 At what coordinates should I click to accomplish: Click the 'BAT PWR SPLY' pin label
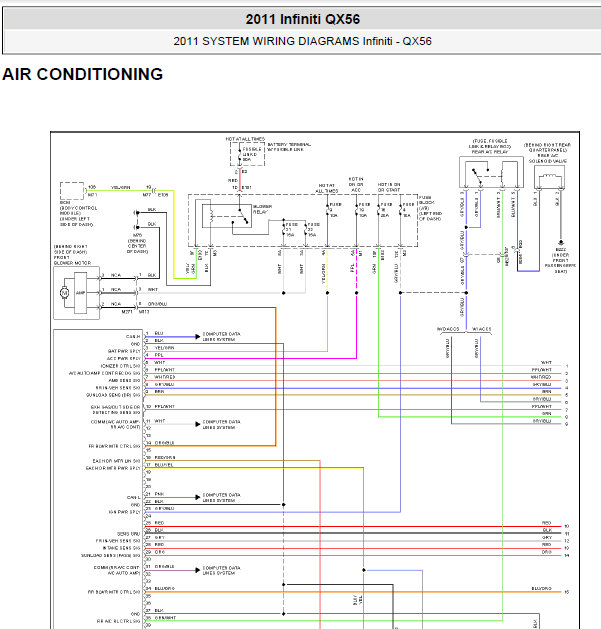coord(124,351)
